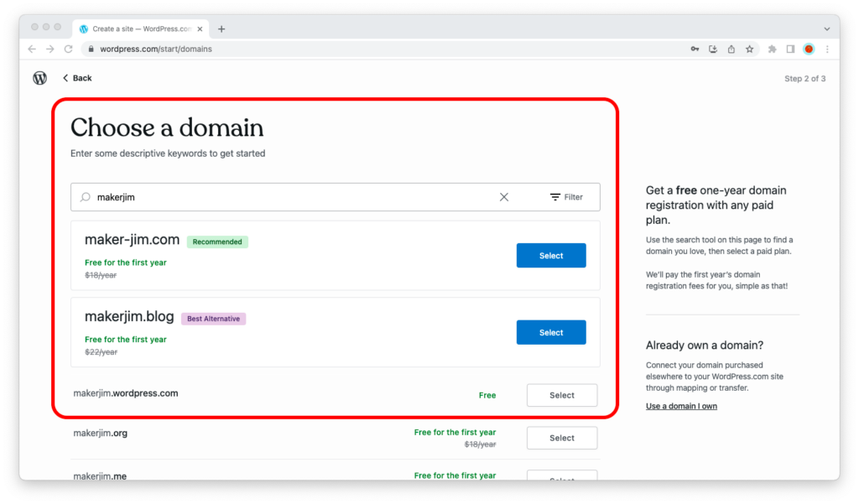Open a new tab with the plus button
Viewport: 859px width, 504px height.
[221, 29]
